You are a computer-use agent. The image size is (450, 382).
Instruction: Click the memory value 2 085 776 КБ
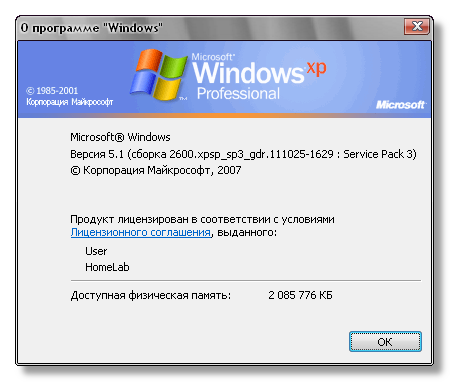click(300, 295)
